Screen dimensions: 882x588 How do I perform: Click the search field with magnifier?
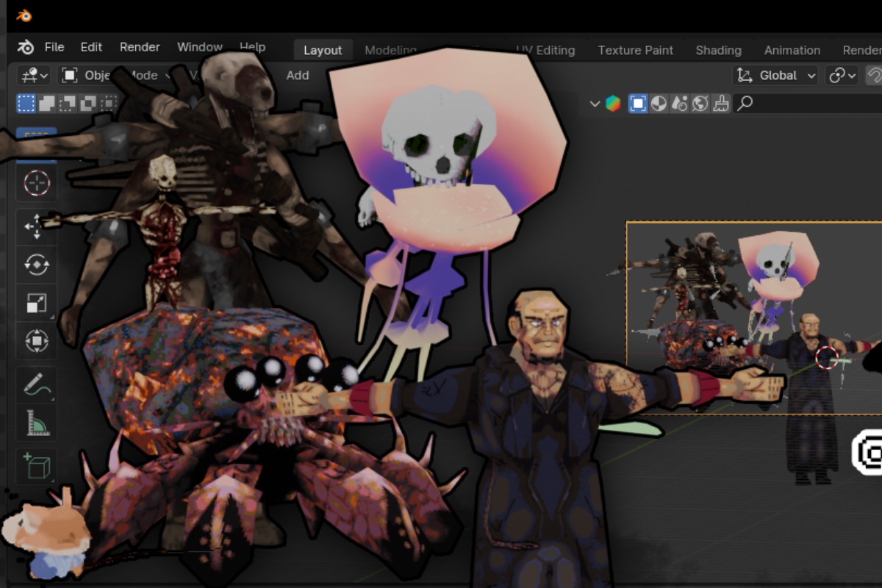tap(808, 104)
